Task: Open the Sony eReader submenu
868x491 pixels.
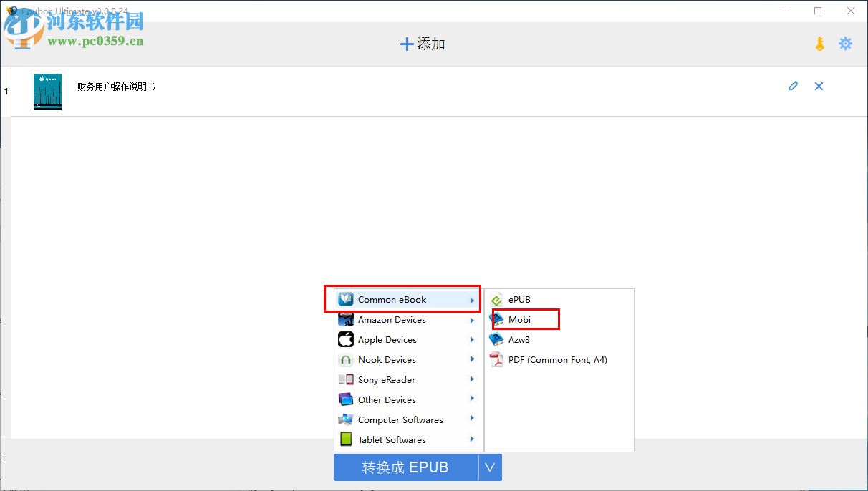Action: point(407,379)
